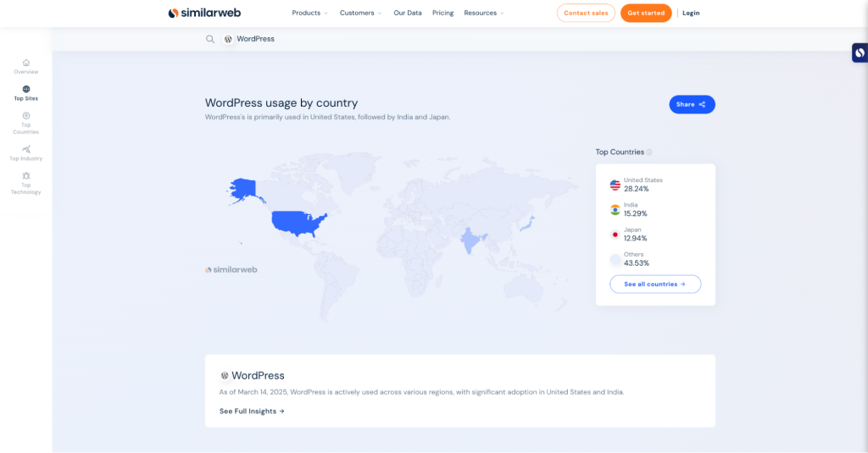Click the United States flag icon
Viewport: 868px width, 453px height.
click(x=615, y=185)
